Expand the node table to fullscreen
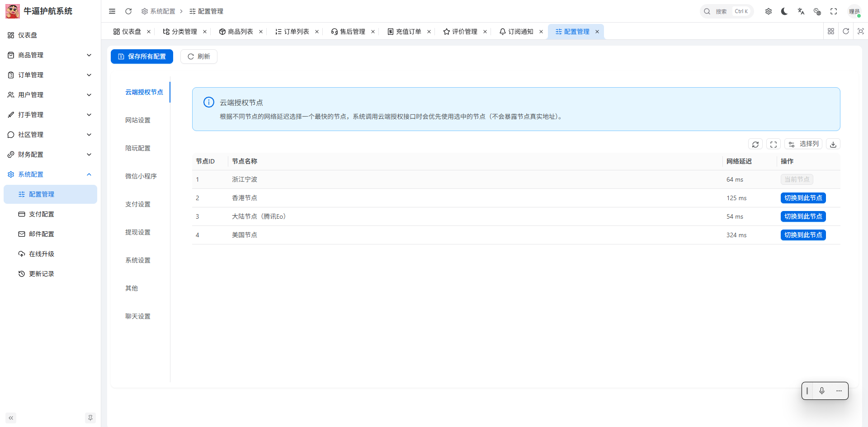 tap(773, 144)
